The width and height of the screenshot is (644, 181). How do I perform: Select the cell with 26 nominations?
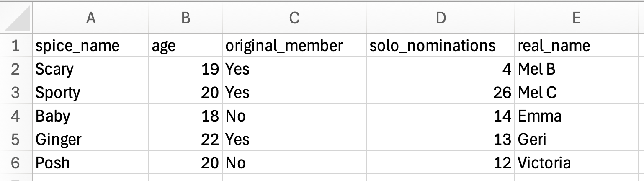tap(440, 92)
